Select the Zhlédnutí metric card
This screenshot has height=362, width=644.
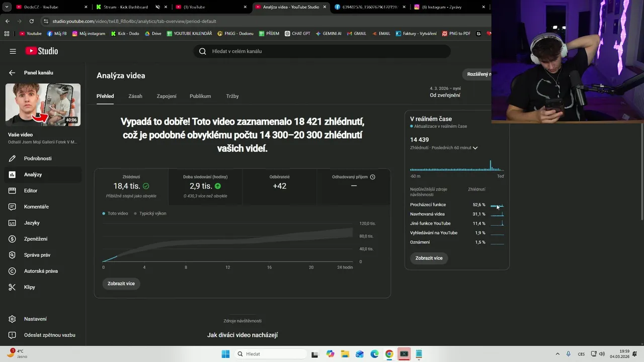coord(131,187)
